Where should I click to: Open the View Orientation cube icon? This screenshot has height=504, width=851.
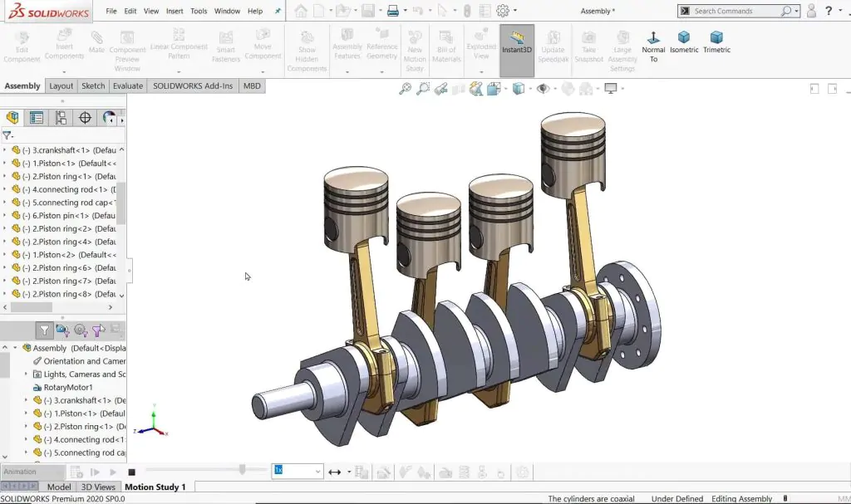pos(494,89)
